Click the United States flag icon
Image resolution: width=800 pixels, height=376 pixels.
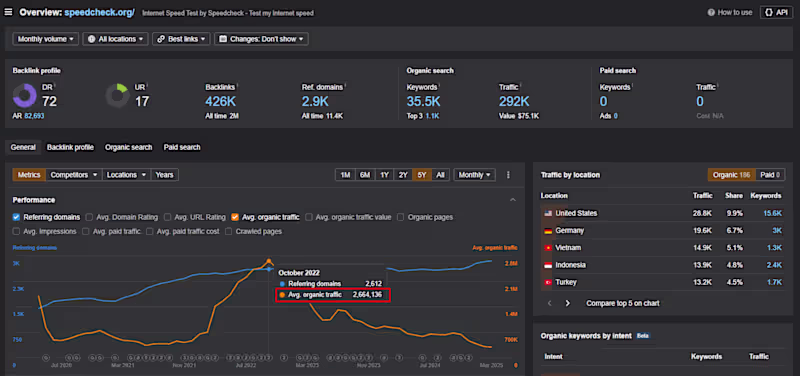click(548, 213)
